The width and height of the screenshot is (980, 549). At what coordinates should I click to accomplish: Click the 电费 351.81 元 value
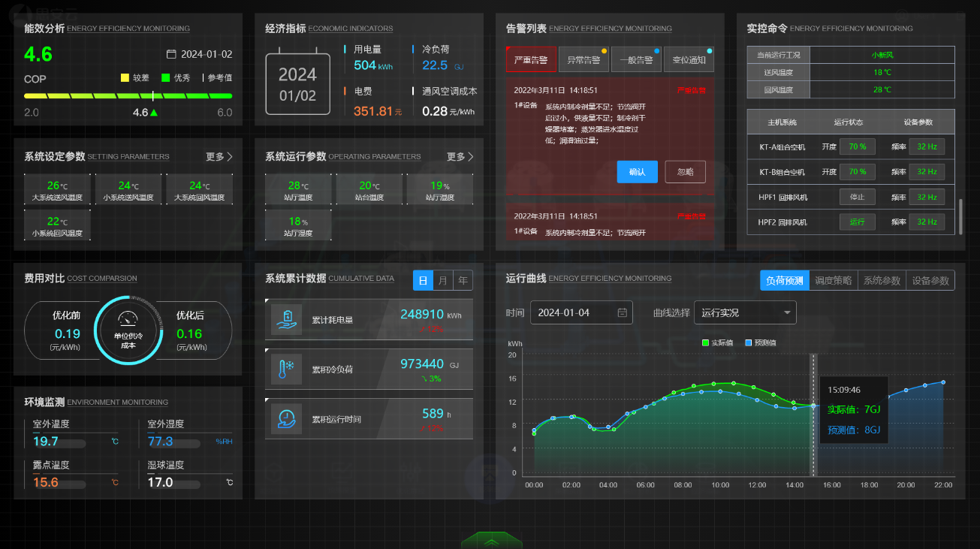pos(378,111)
